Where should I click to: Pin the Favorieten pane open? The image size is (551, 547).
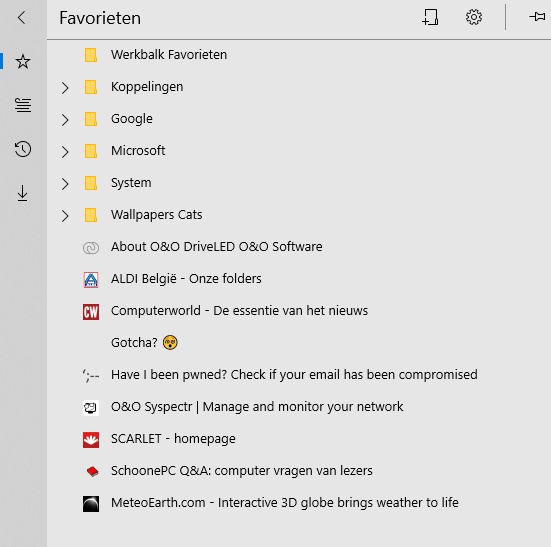click(537, 17)
